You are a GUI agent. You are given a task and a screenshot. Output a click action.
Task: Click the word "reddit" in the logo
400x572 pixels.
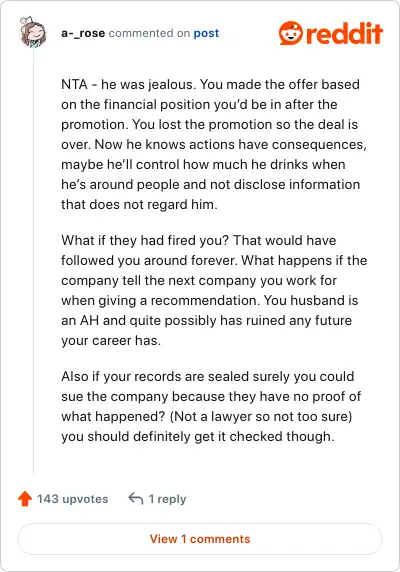pyautogui.click(x=344, y=33)
